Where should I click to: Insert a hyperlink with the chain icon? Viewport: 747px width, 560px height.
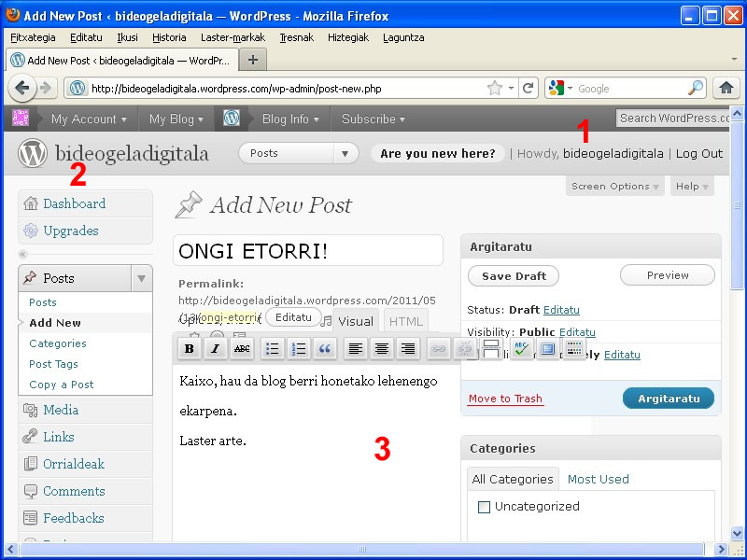point(438,349)
